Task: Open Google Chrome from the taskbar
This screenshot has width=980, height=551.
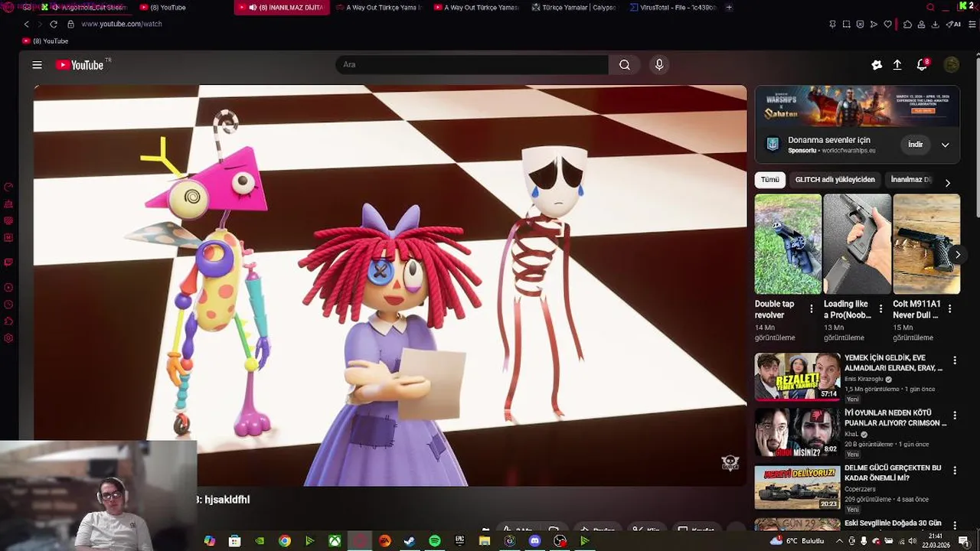Action: 285,541
